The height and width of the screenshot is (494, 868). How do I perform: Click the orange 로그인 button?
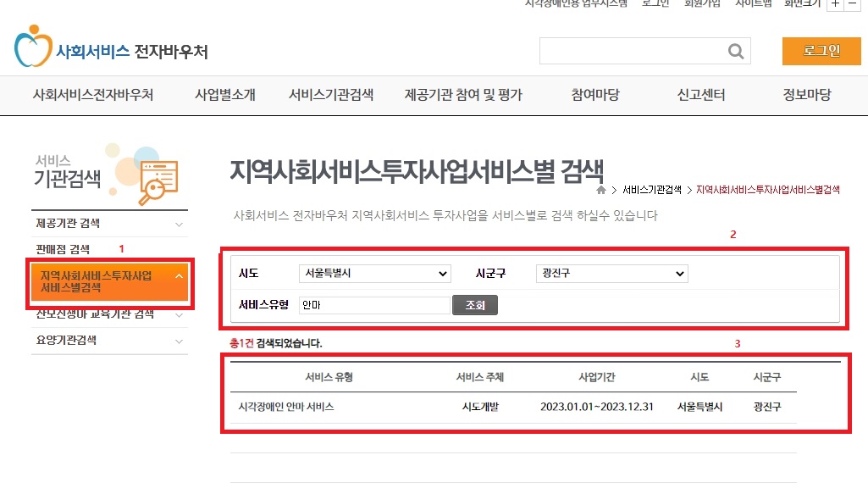pos(821,51)
